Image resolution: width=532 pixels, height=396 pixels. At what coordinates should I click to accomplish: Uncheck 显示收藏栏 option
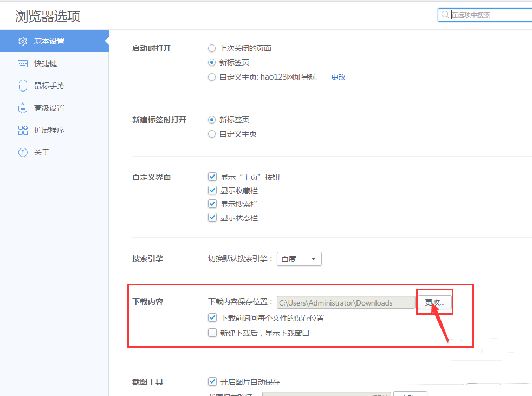[212, 190]
